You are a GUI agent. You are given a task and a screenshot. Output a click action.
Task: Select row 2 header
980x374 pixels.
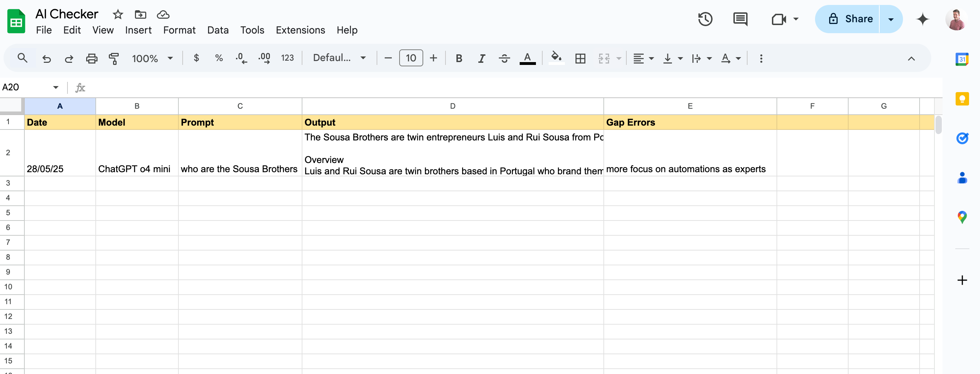coord(12,153)
